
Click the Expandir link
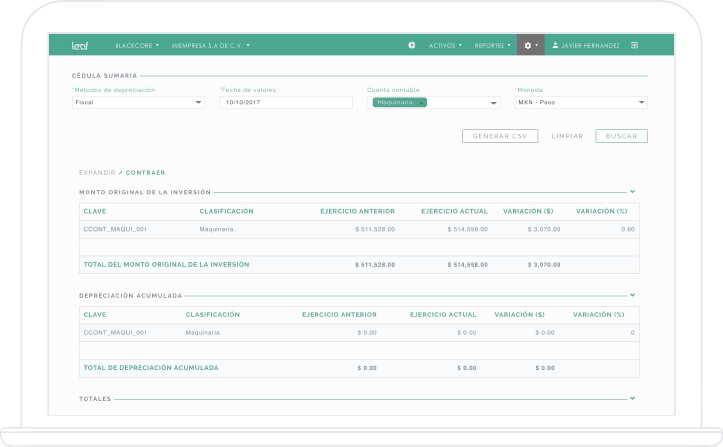(x=97, y=172)
